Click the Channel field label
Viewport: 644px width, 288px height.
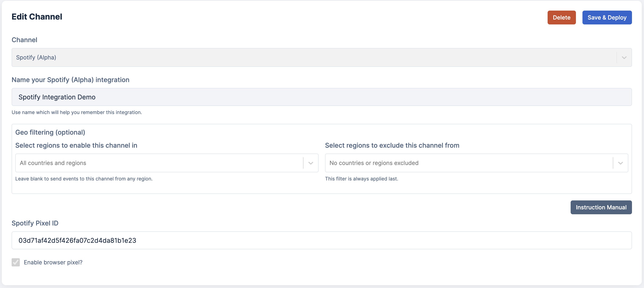pos(24,40)
